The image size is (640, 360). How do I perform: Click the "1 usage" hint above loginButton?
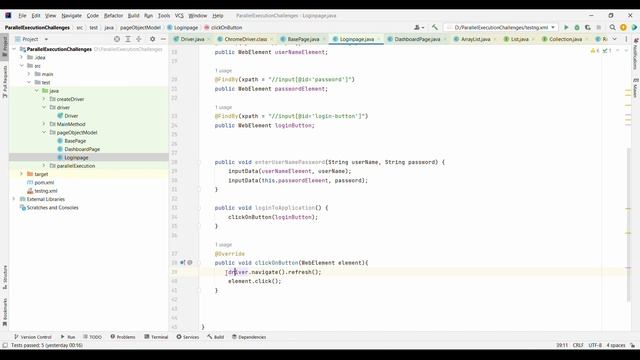223,107
